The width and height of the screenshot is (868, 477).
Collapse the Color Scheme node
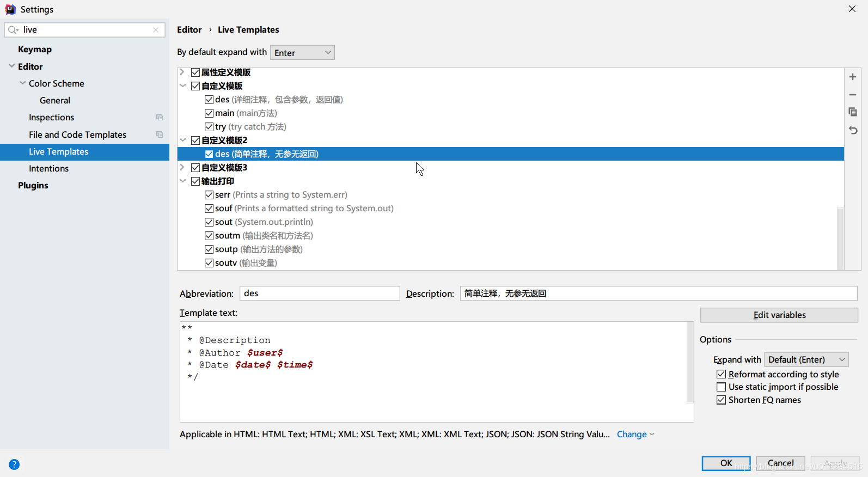point(22,83)
